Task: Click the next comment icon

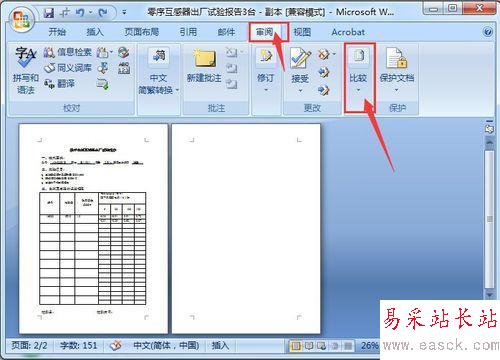Action: click(x=232, y=84)
